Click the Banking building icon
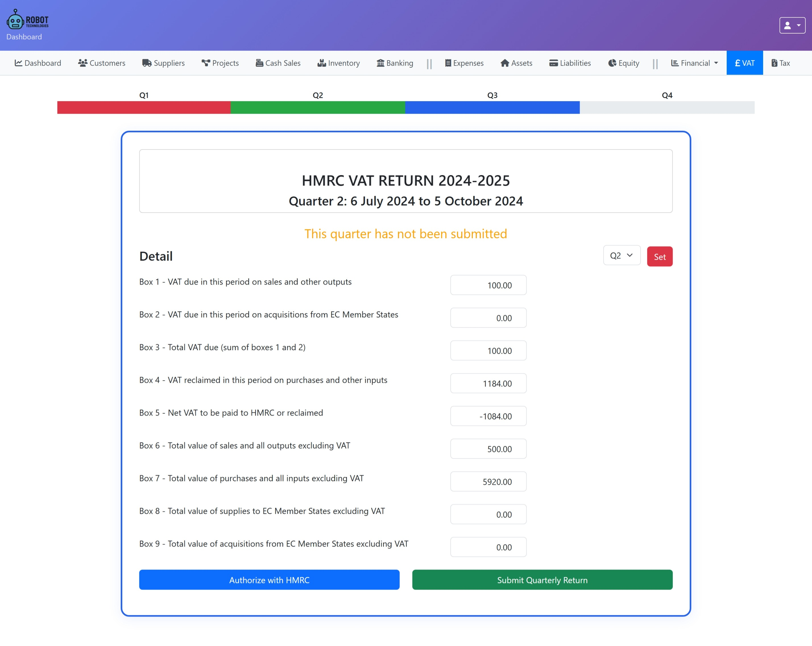Image resolution: width=812 pixels, height=646 pixels. click(380, 63)
